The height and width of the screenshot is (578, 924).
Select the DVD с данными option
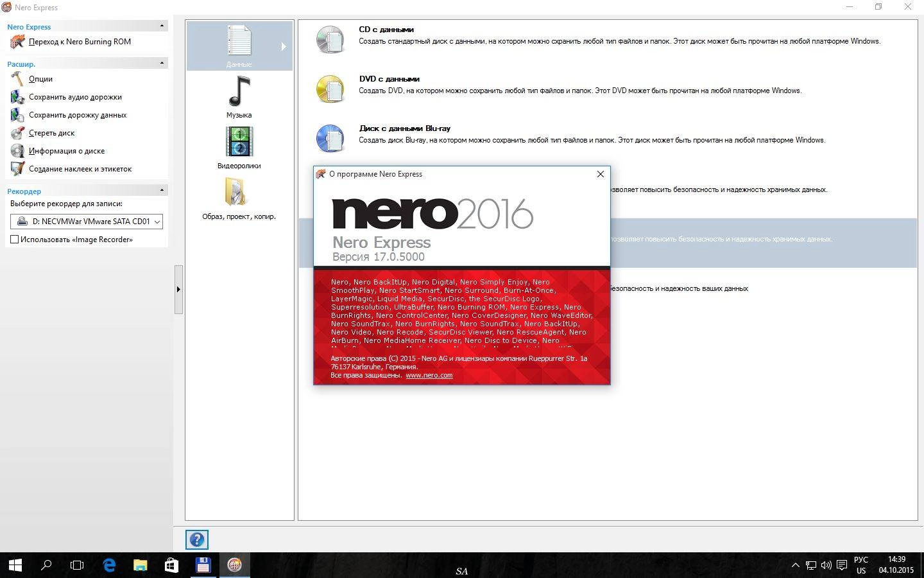tap(389, 79)
